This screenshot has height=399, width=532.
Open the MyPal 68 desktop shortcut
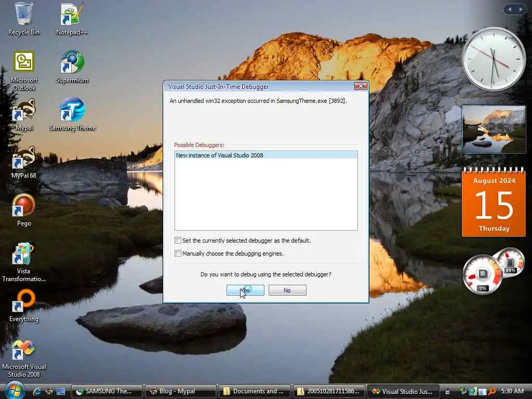coord(24,162)
